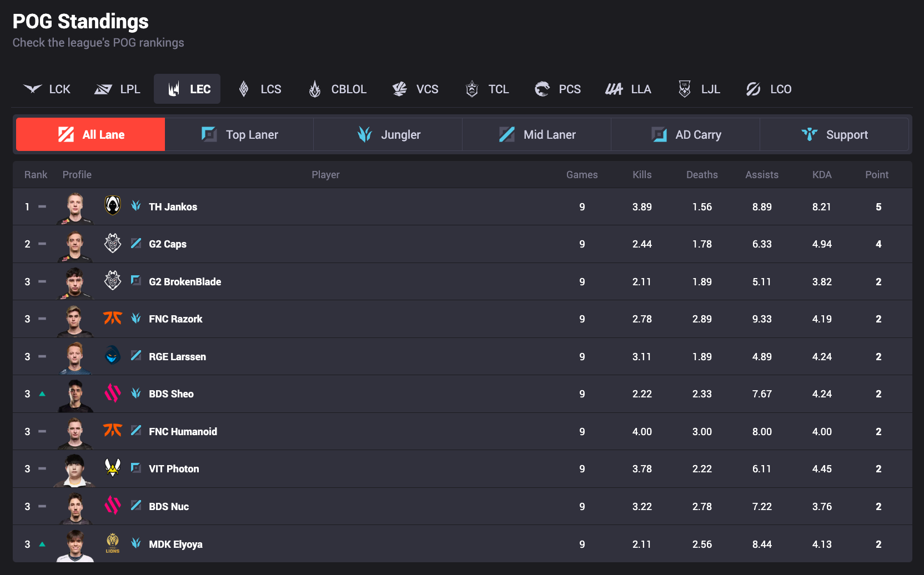The height and width of the screenshot is (575, 924).
Task: Click the Team Heretics logo beside Jankos
Action: [x=113, y=205]
